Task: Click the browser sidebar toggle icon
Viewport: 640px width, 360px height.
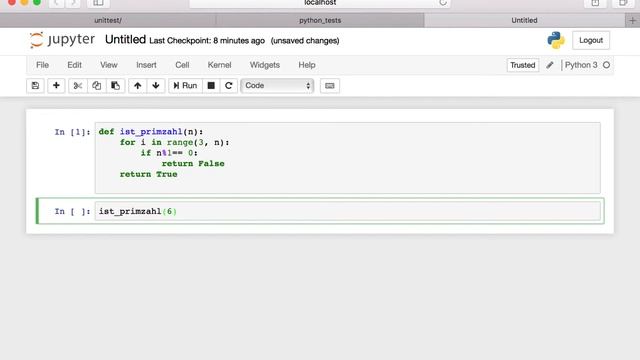Action: pyautogui.click(x=98, y=3)
